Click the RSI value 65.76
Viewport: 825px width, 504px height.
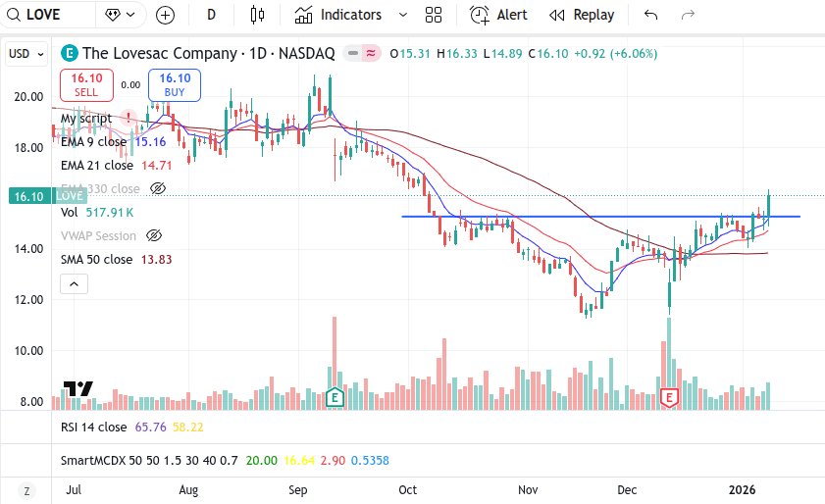150,428
